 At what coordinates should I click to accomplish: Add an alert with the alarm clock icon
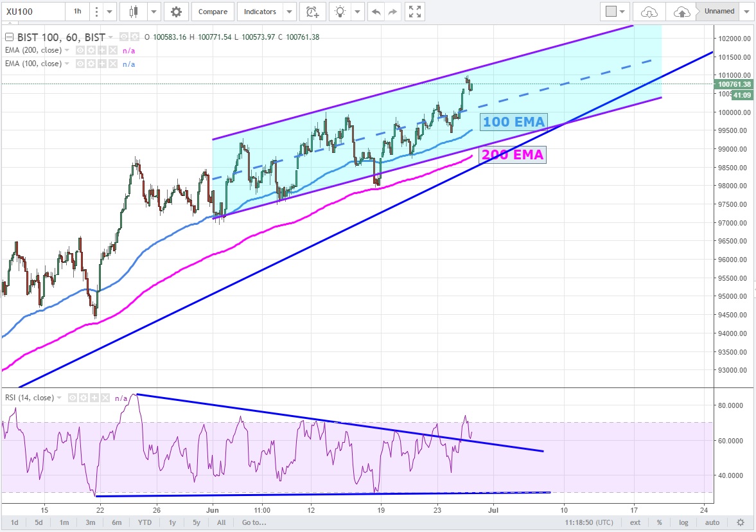click(312, 12)
